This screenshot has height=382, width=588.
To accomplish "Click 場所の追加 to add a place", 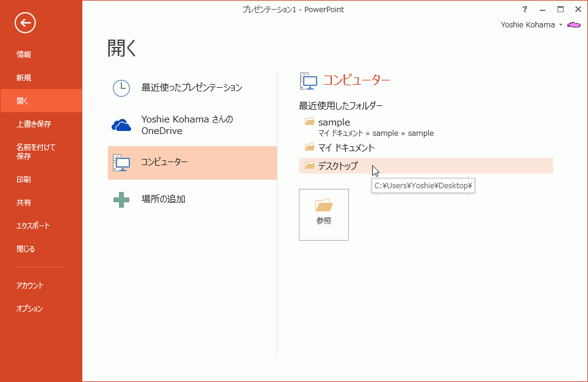I will [x=192, y=199].
